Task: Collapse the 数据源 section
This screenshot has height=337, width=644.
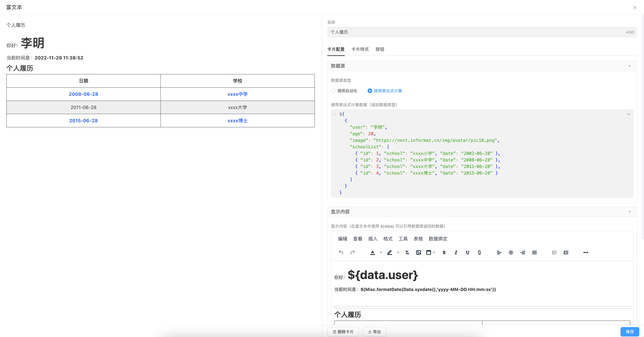Action: [x=630, y=66]
